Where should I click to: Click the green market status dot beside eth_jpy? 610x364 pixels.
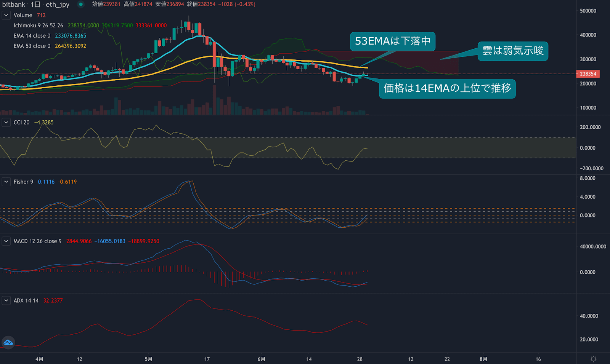click(80, 5)
